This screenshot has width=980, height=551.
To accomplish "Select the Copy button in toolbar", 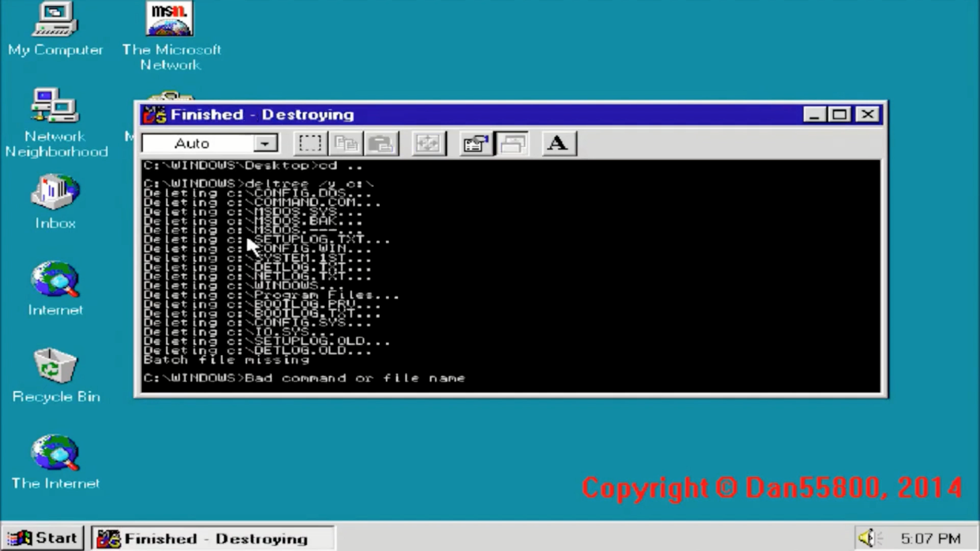I will click(x=345, y=143).
